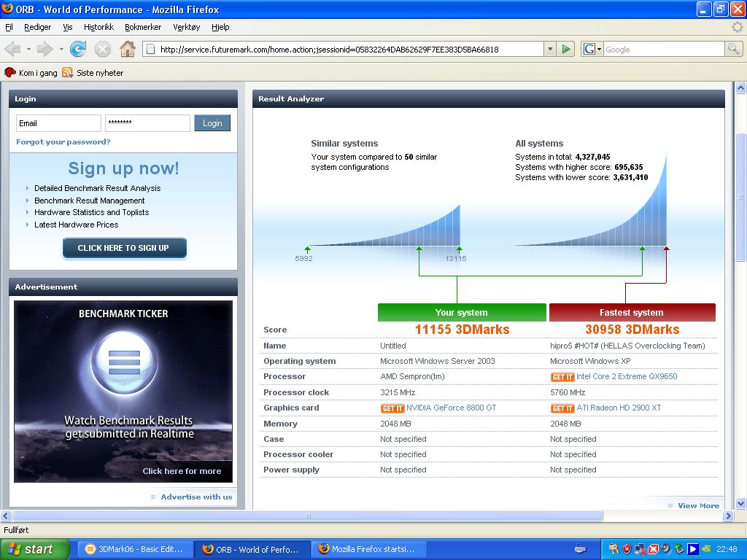
Task: Open the Intel Core 2 Extreme QX9650 link
Action: tap(627, 376)
